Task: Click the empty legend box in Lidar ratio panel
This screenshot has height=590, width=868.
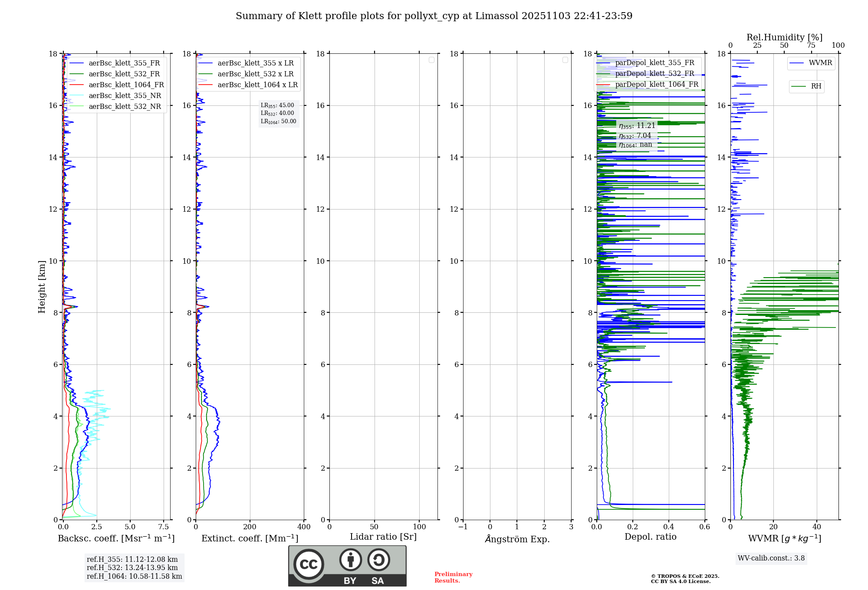Action: [431, 60]
